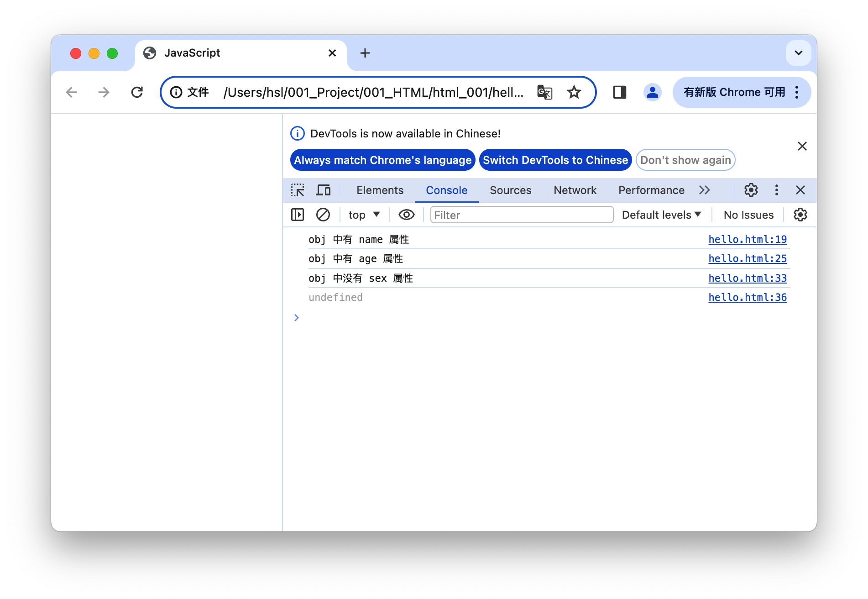Open the Google Translate icon
The height and width of the screenshot is (599, 868).
[544, 92]
